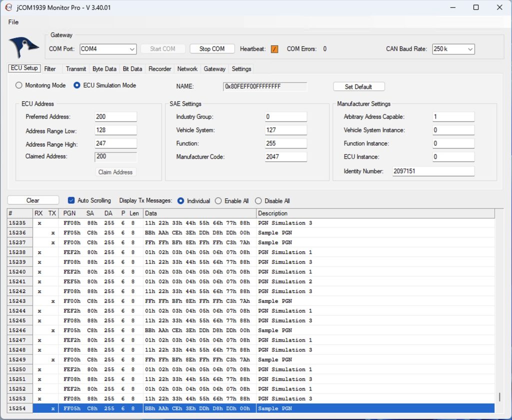The image size is (512, 420).
Task: Open the COM Port dropdown
Action: coord(132,49)
